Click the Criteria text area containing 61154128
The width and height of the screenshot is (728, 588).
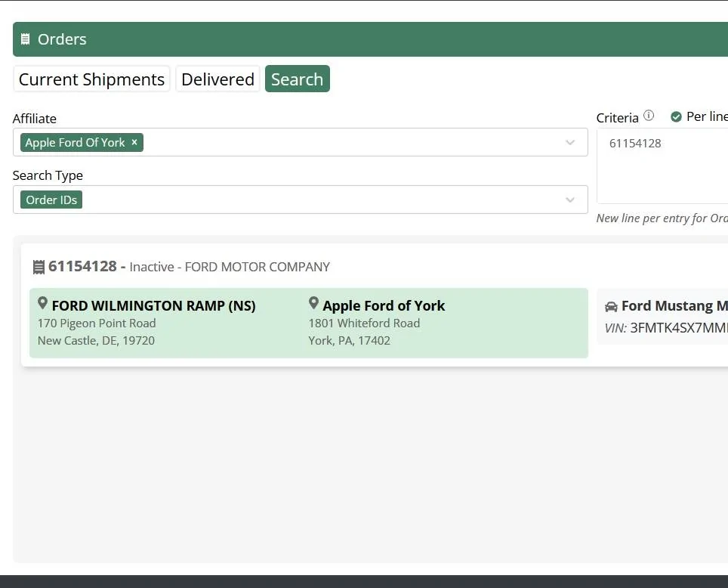coord(662,166)
